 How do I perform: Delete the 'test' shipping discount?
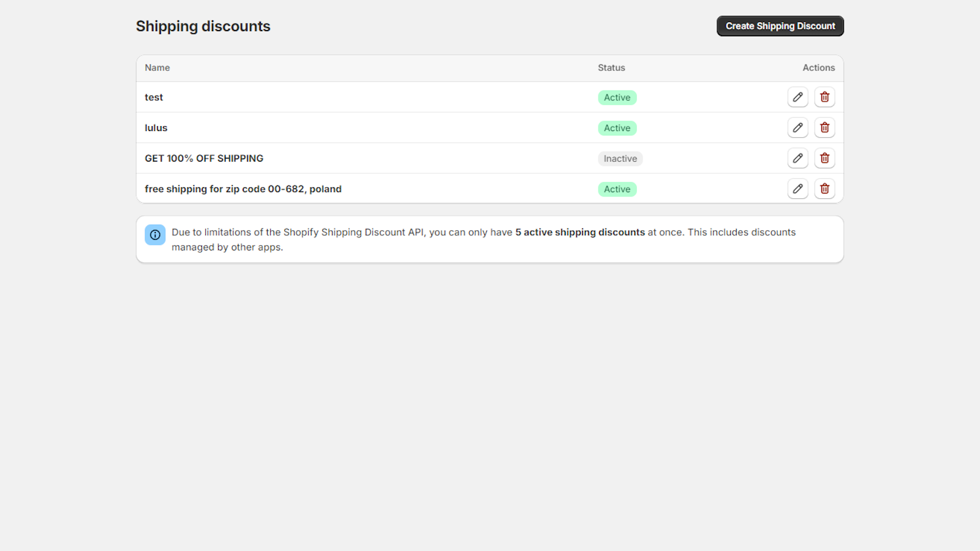tap(824, 97)
